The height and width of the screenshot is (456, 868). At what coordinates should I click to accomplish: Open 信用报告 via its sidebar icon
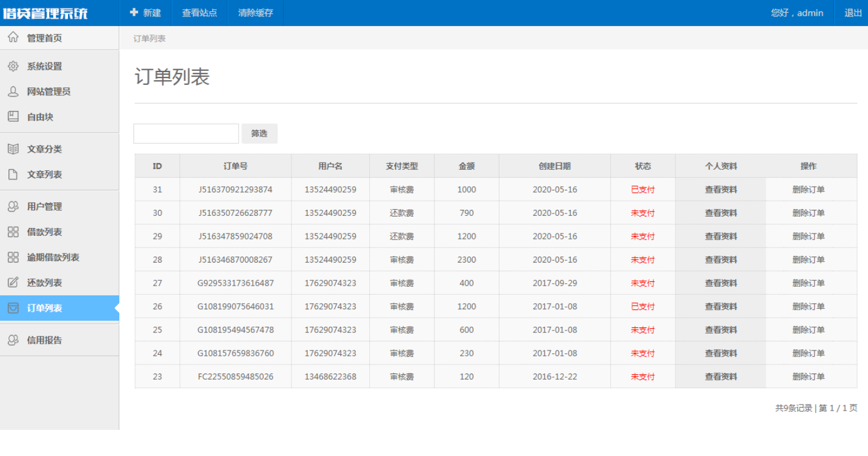pyautogui.click(x=13, y=340)
